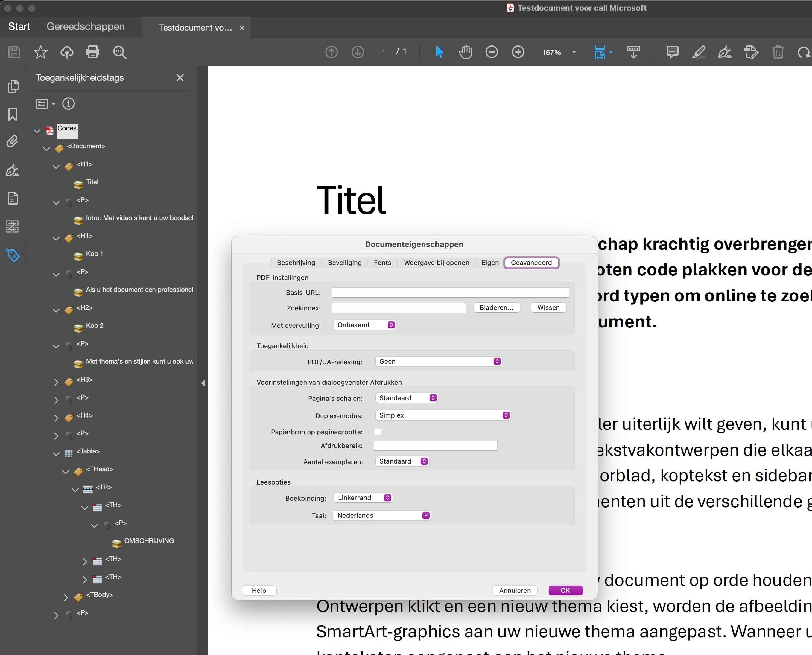Screen dimensions: 812x655
Task: Click the Basis-URL input field
Action: (450, 293)
